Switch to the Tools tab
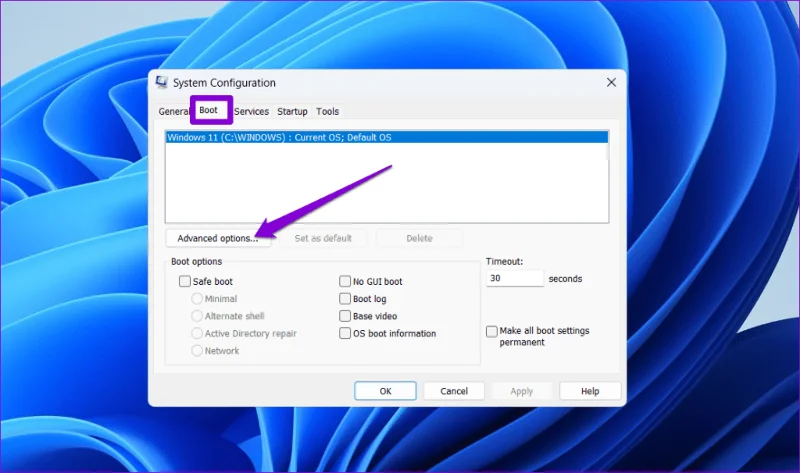 tap(327, 111)
